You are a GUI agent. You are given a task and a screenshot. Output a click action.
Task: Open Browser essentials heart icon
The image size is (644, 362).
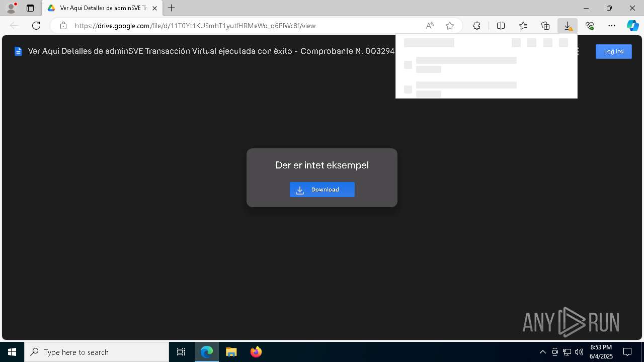pos(590,26)
